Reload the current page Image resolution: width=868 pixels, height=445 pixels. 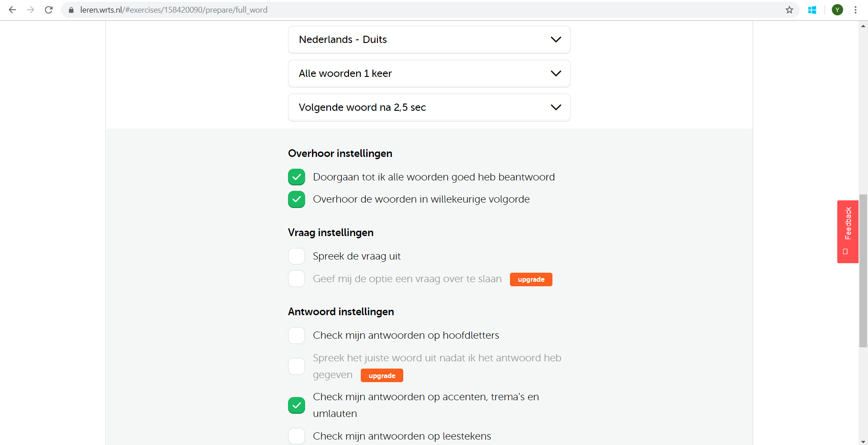(49, 10)
